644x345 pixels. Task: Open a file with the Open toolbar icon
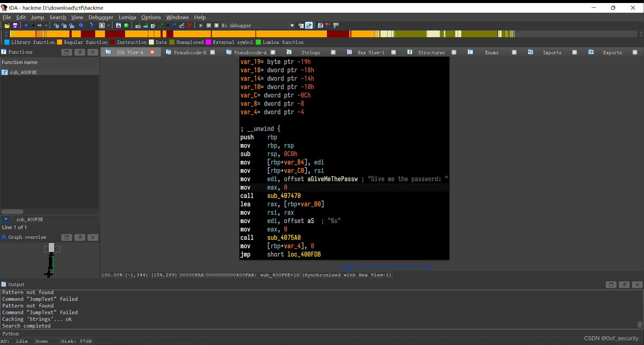pos(7,25)
